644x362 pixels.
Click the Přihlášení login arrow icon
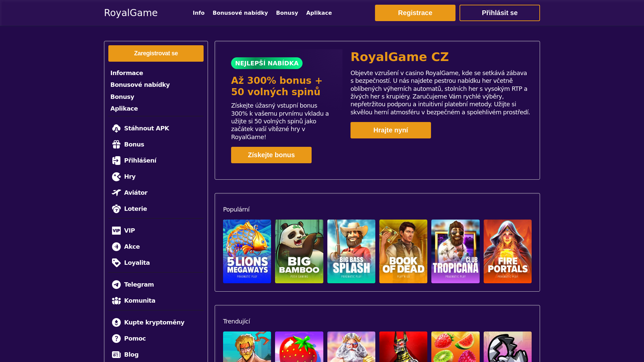coord(116,161)
